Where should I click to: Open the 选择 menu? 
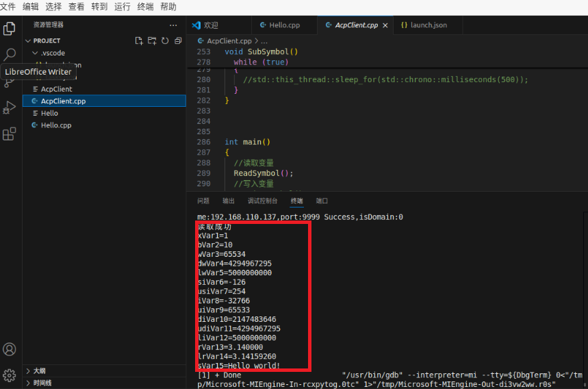pyautogui.click(x=53, y=7)
